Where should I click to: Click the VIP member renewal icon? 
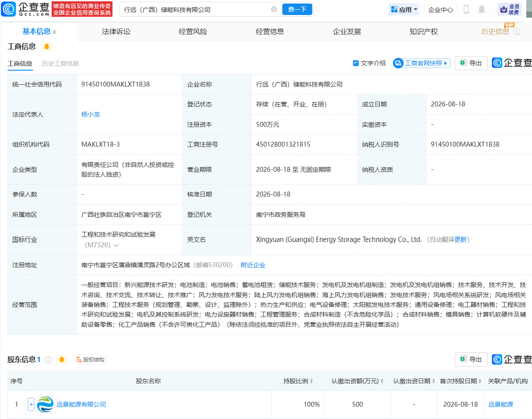(510, 9)
